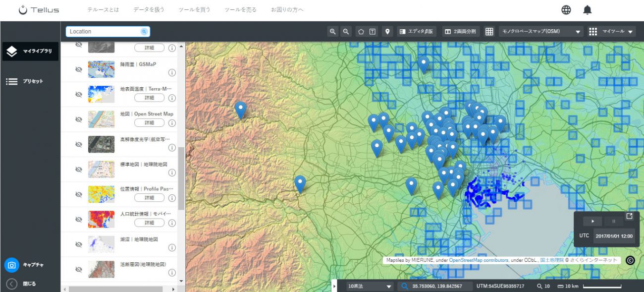Show info for 湖沼 layer
Image resolution: width=644 pixels, height=292 pixels.
pyautogui.click(x=172, y=247)
